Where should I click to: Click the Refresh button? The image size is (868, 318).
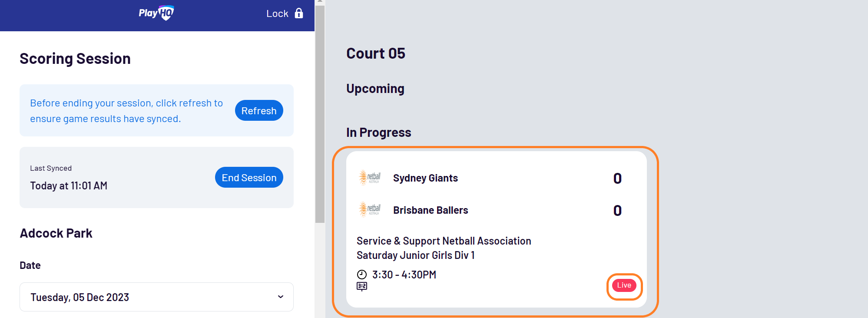tap(259, 111)
